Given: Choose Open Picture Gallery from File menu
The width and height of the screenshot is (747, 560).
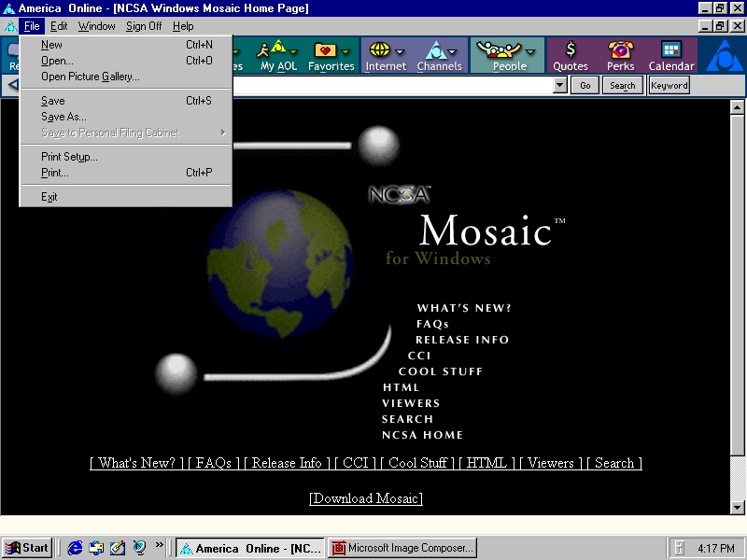Looking at the screenshot, I should point(90,77).
